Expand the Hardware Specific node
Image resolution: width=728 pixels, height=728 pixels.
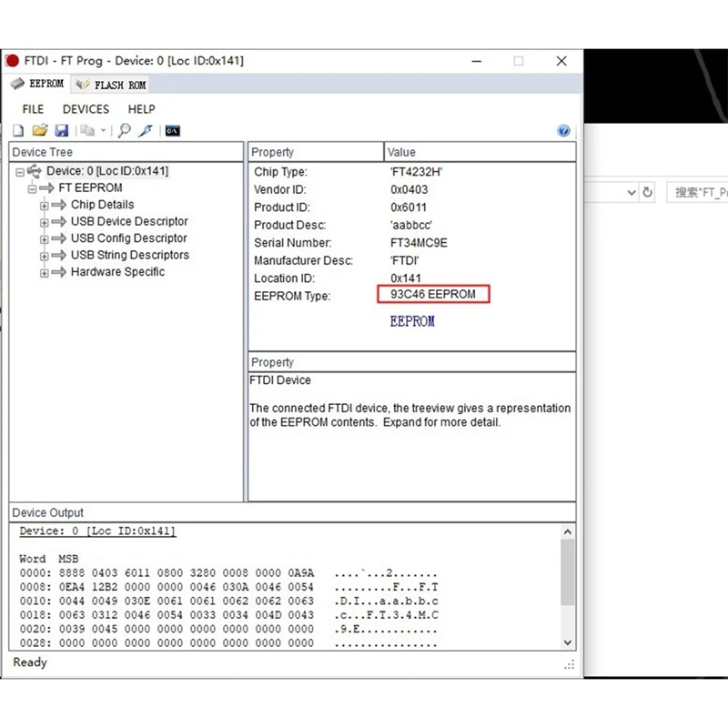pyautogui.click(x=44, y=273)
